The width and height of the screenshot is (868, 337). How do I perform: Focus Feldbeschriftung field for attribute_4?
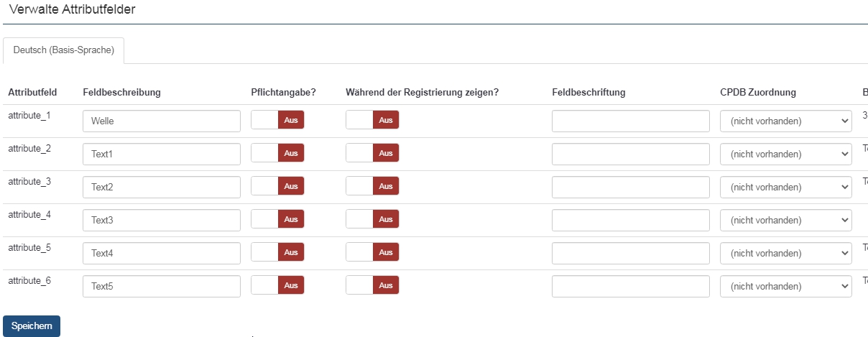click(630, 220)
